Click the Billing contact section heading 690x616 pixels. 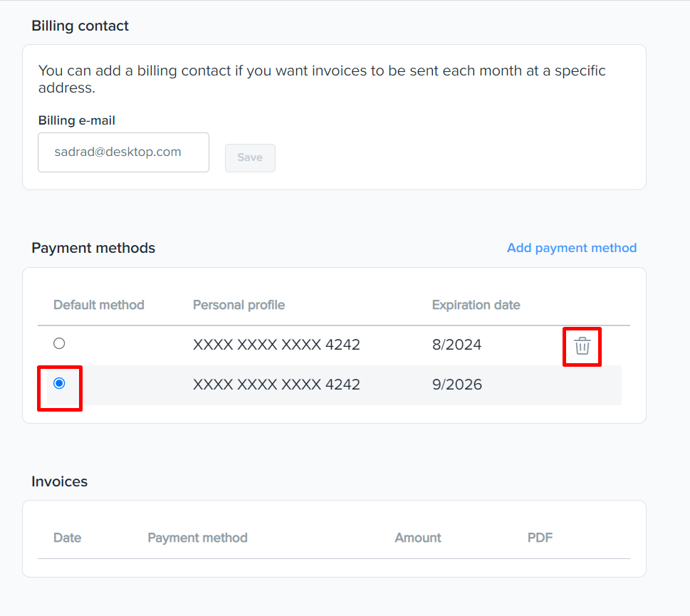pos(80,26)
